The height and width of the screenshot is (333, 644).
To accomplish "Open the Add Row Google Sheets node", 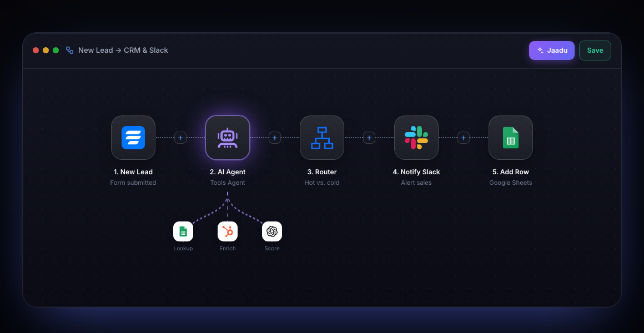I will coord(511,138).
